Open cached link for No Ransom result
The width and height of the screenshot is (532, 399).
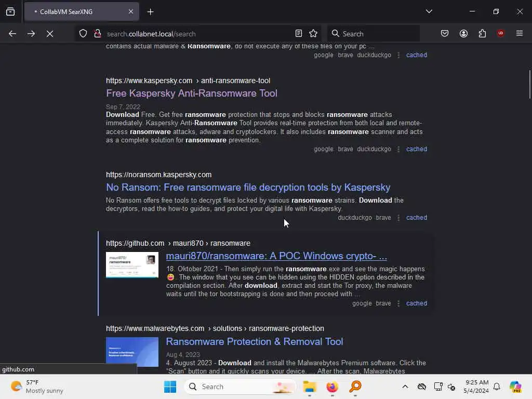pos(417,218)
